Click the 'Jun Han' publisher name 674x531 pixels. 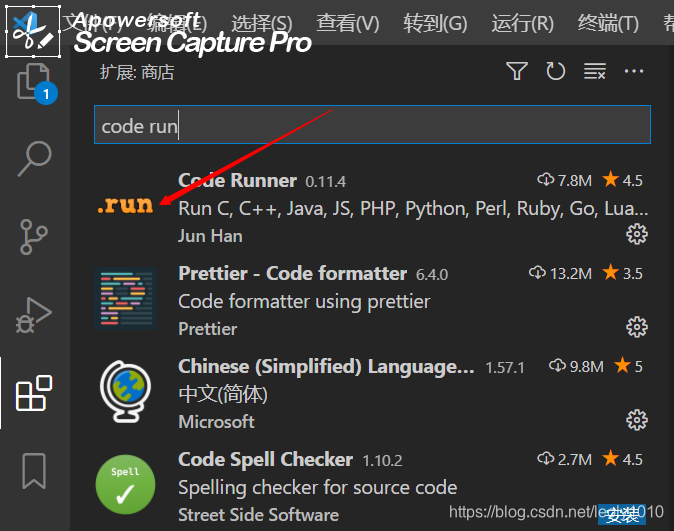tap(210, 236)
